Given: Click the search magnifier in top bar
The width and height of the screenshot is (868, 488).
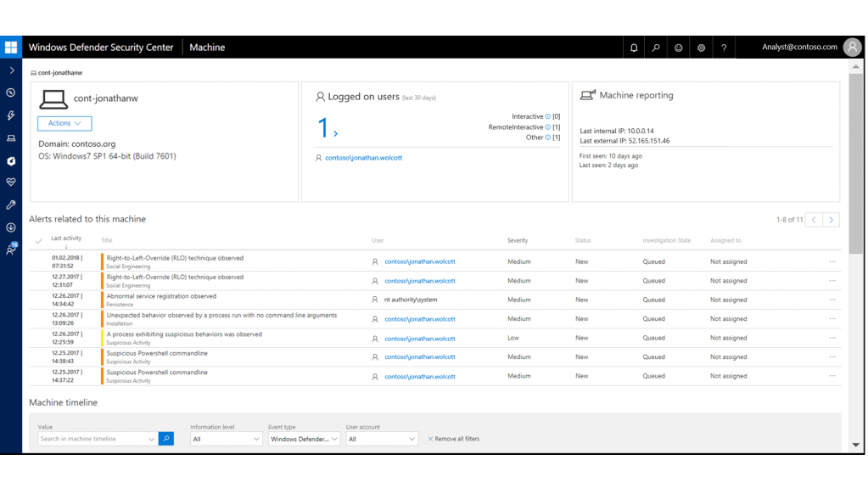Looking at the screenshot, I should tap(656, 48).
